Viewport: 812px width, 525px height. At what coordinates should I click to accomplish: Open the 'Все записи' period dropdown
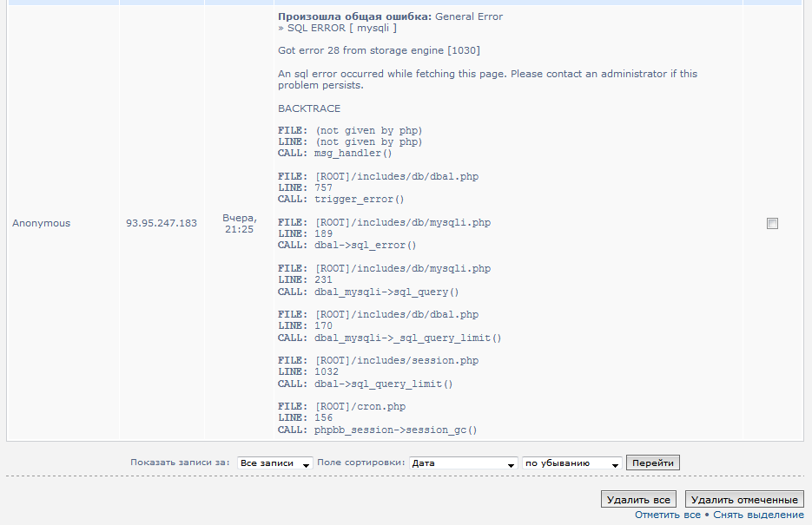274,463
